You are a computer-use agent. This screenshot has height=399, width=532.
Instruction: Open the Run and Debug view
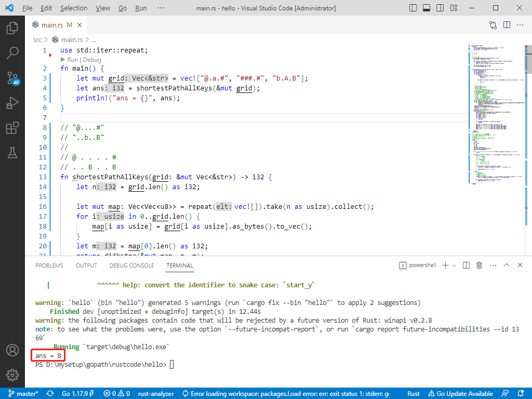pyautogui.click(x=12, y=103)
